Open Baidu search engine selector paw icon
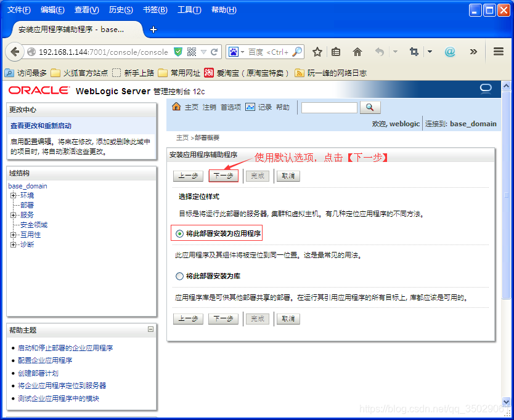Viewport: 514px width, 420px height. [x=234, y=52]
